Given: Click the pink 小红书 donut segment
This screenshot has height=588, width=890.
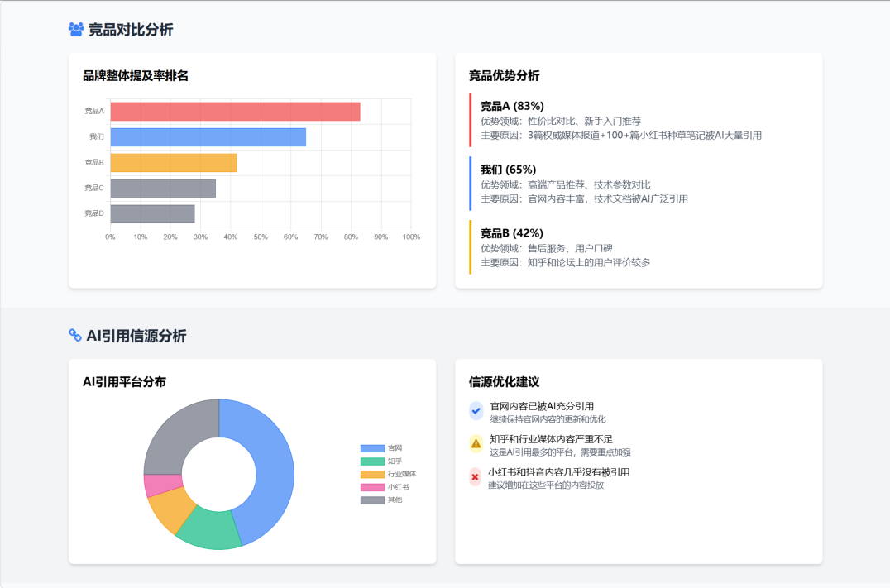Looking at the screenshot, I should click(163, 485).
